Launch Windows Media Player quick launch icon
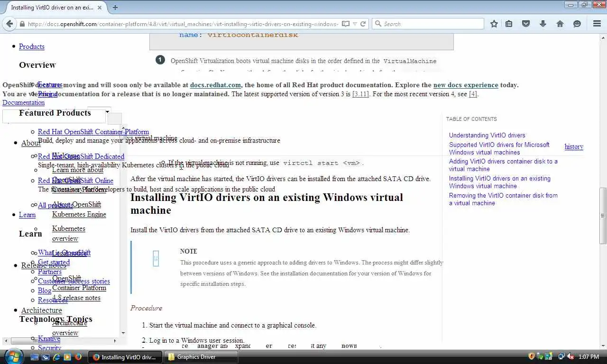 pos(67,357)
